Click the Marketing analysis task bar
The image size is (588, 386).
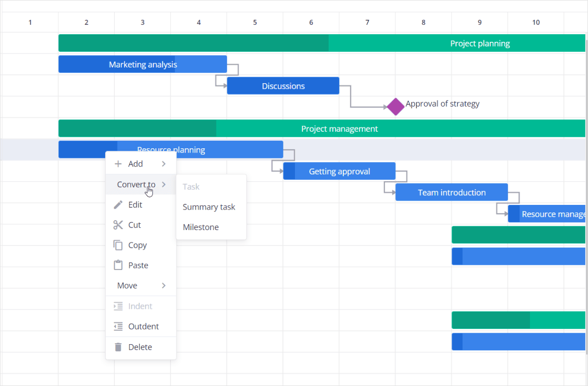[x=143, y=64]
